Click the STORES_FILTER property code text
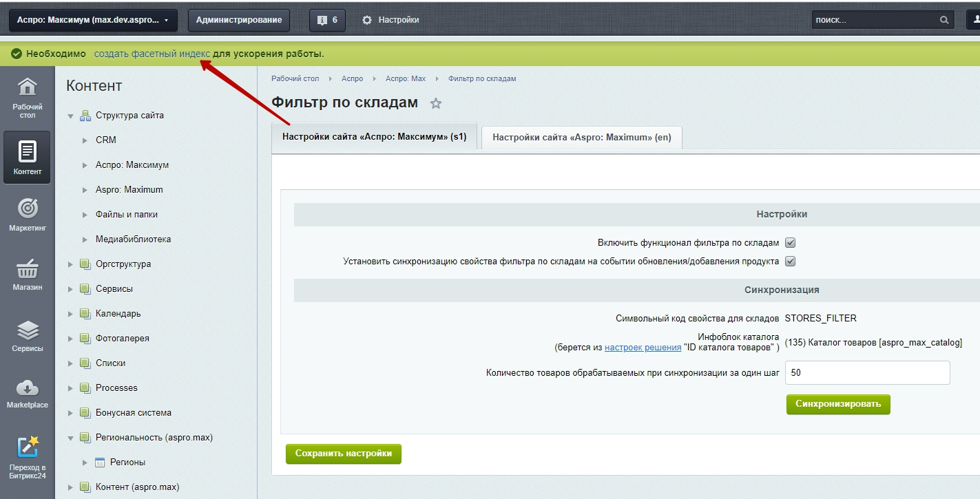The image size is (980, 499). (821, 318)
